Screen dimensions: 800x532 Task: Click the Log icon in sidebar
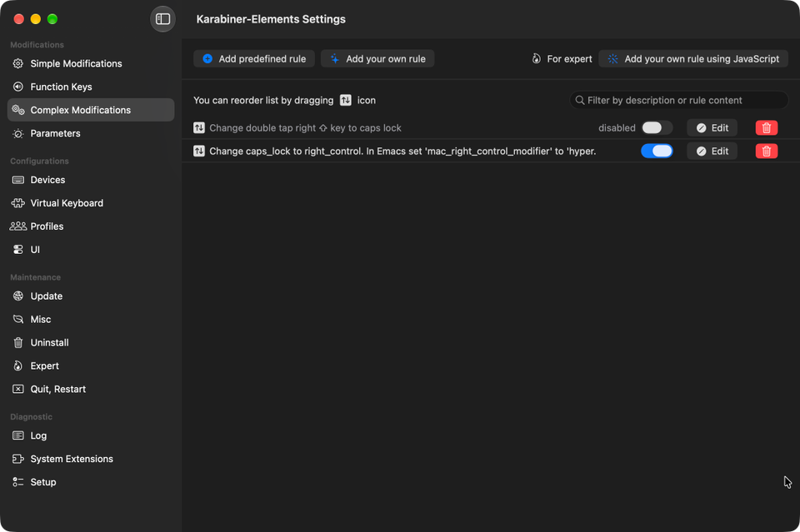(17, 435)
